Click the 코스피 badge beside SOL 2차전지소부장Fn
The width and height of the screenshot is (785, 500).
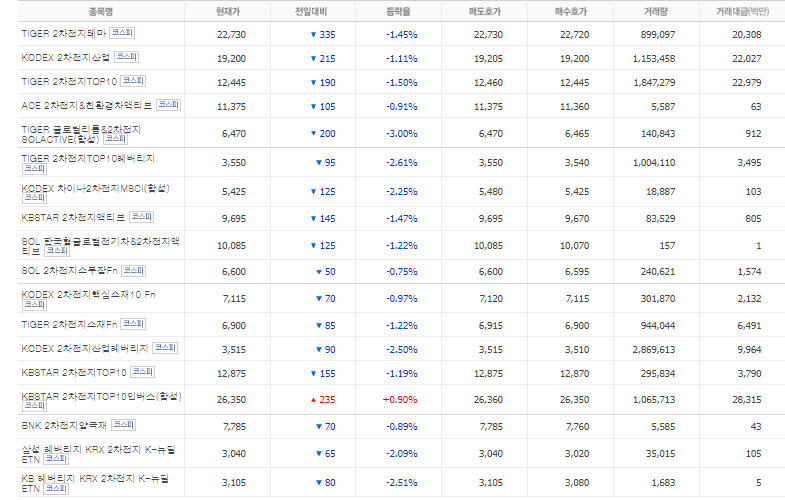[134, 271]
